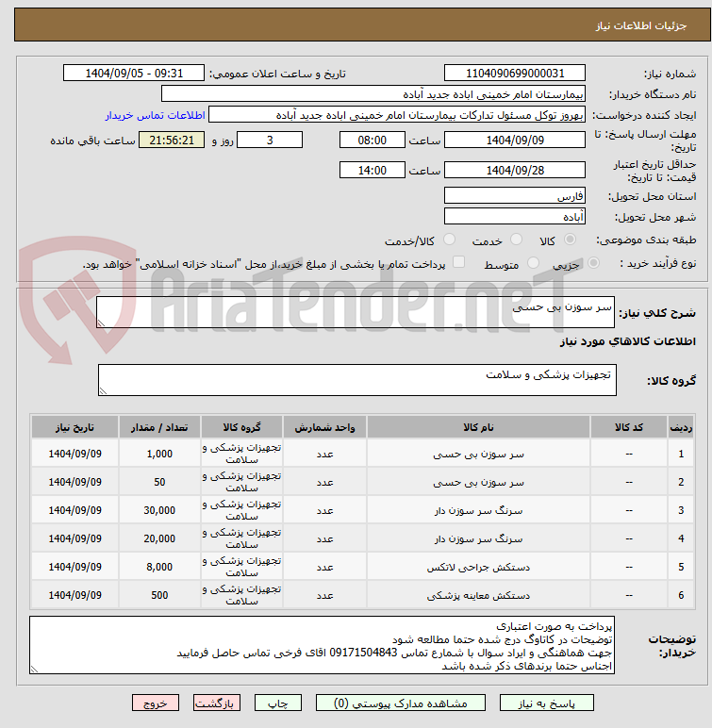Click quantity cell 20,000 in row 4

tap(159, 538)
